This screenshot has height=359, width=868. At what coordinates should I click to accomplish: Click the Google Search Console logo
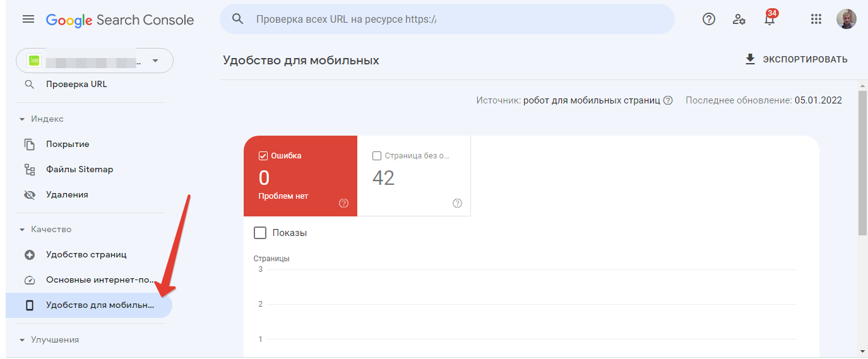[x=120, y=20]
